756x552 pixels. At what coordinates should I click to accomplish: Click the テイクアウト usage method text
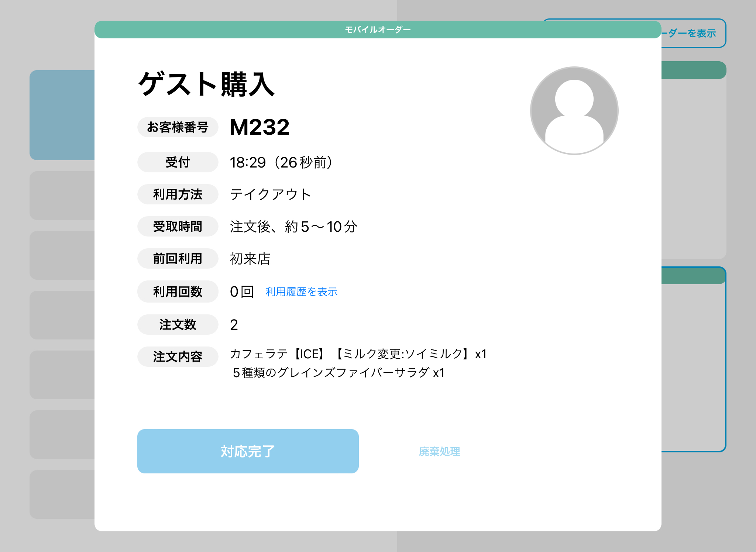click(270, 194)
